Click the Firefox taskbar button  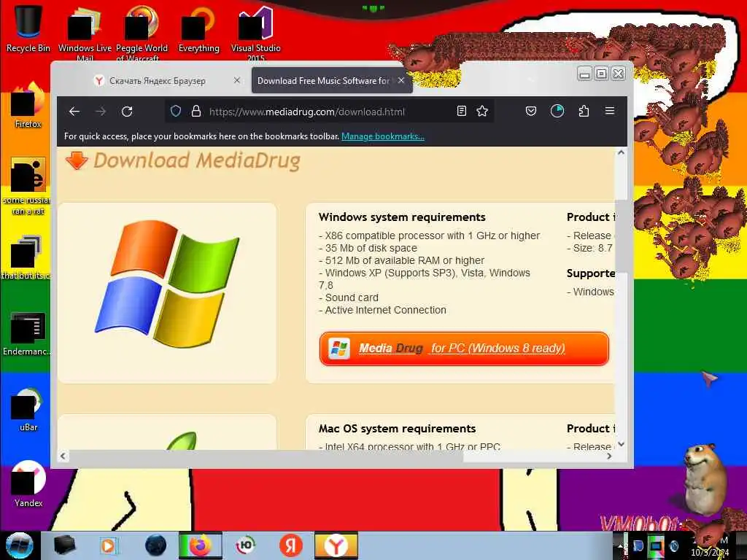click(200, 545)
